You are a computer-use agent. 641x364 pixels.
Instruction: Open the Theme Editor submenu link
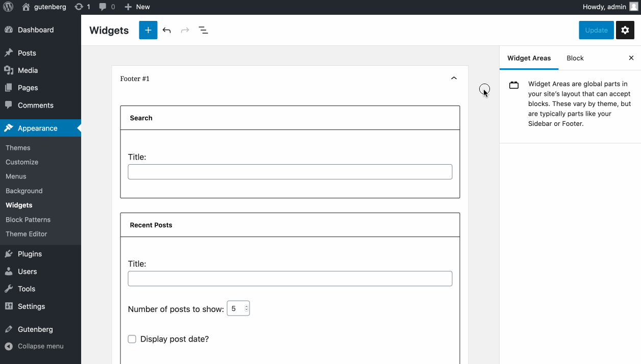tap(27, 234)
